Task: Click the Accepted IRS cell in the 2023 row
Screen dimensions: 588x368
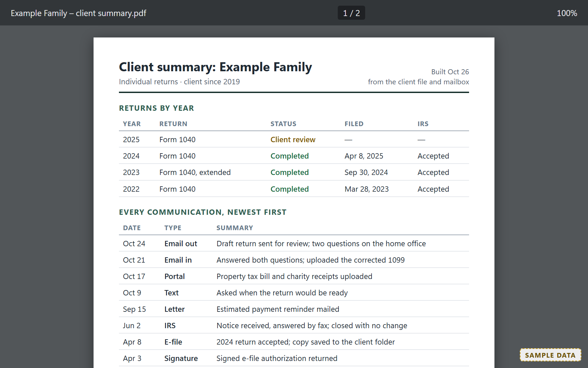Action: tap(433, 172)
